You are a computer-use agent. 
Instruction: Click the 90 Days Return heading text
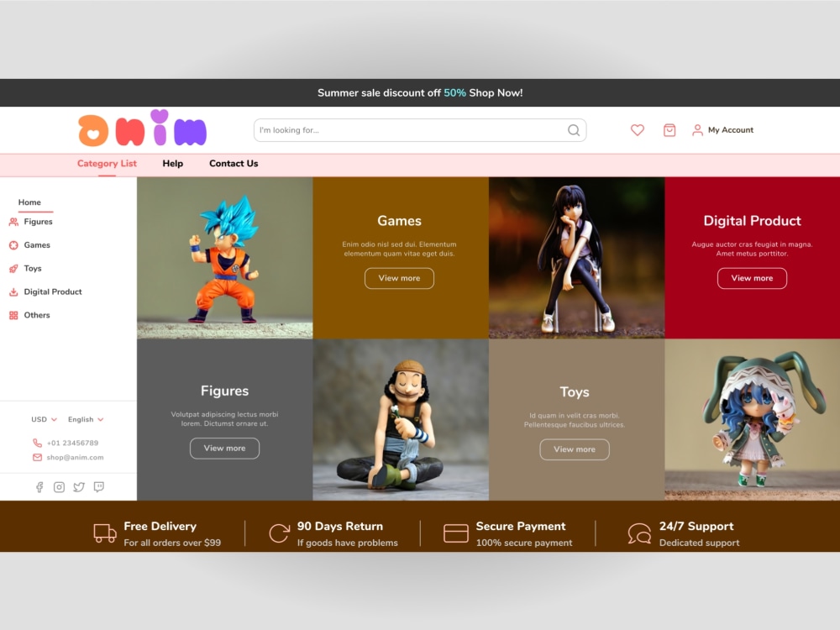click(x=340, y=526)
